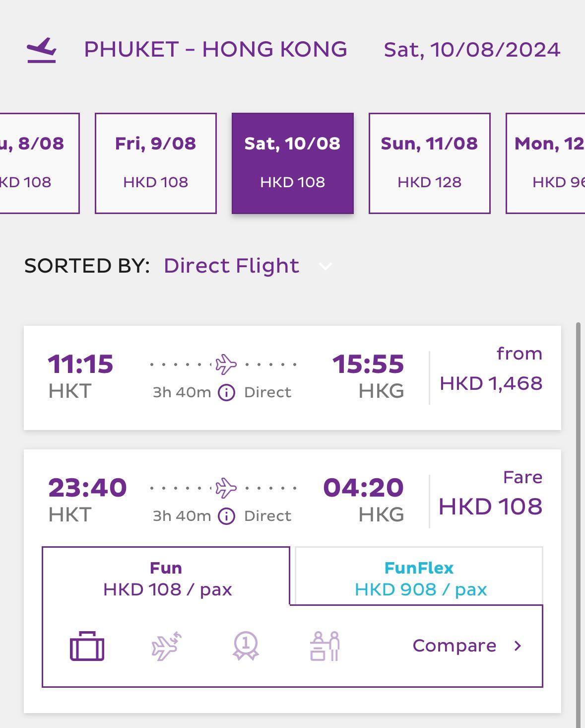Screen dimensions: 585x728
Task: Select the Sun, 11/08 date tab
Action: tap(429, 163)
